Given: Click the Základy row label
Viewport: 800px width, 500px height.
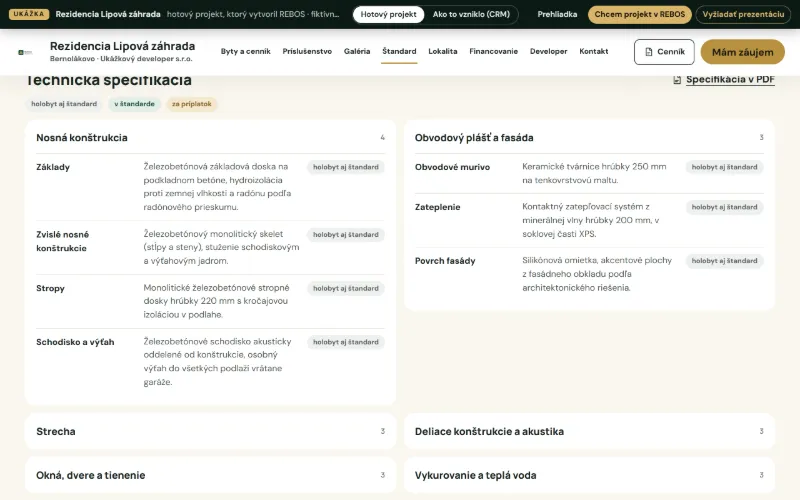Looking at the screenshot, I should coord(53,167).
